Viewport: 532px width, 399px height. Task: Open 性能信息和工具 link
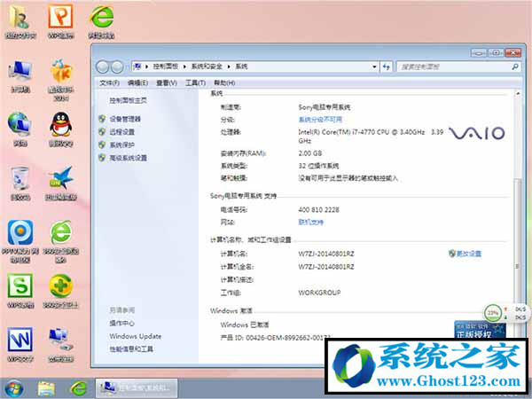coord(131,349)
